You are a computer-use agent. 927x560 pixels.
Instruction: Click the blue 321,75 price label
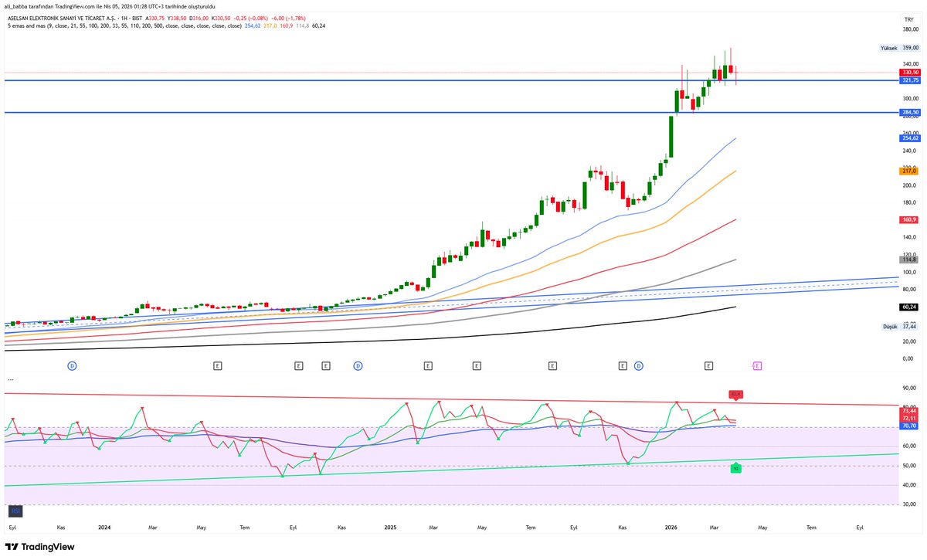pos(909,80)
